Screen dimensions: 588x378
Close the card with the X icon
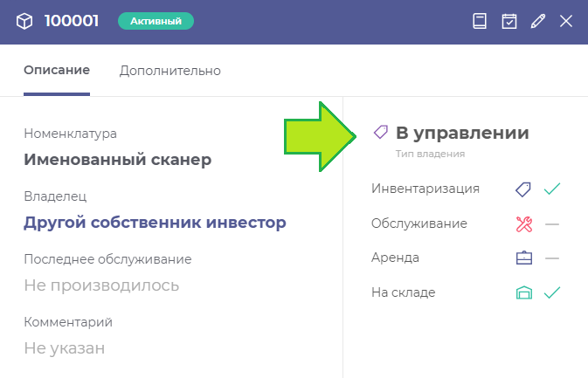click(566, 22)
